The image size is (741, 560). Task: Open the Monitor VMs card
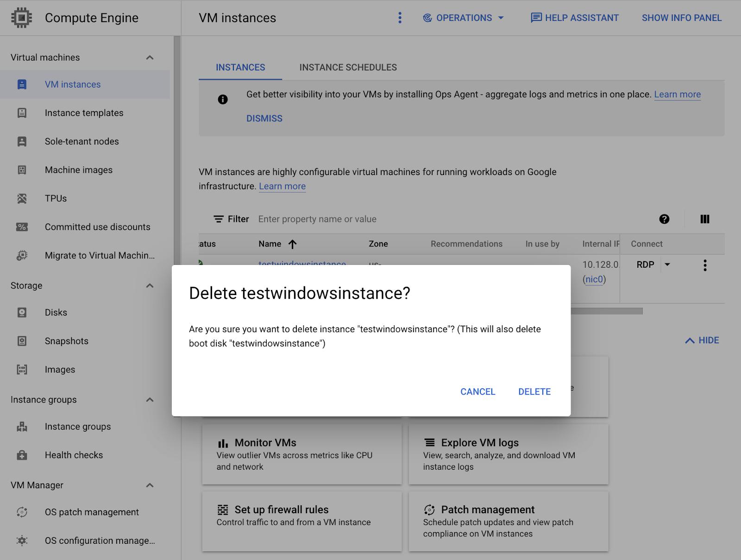[x=302, y=454]
